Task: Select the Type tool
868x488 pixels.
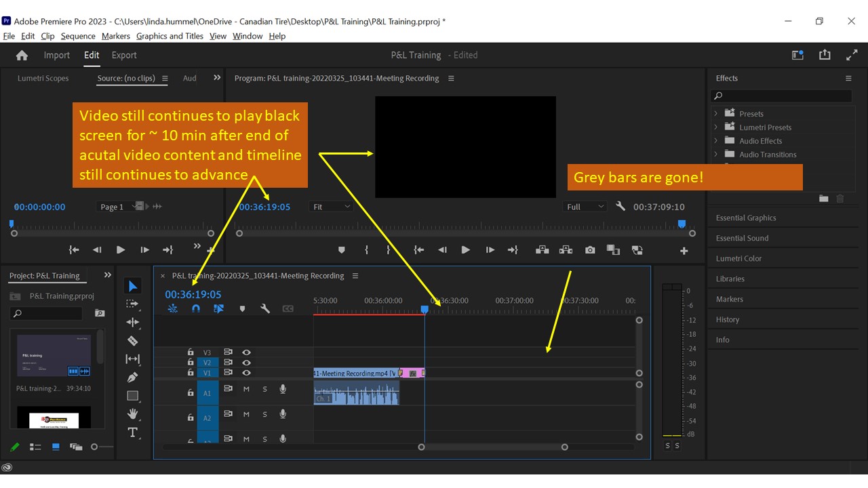Action: (x=133, y=432)
